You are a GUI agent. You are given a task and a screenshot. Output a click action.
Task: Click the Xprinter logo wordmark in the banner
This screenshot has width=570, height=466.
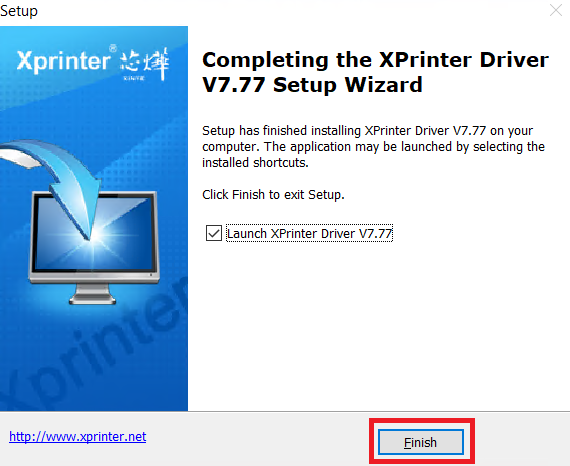(x=63, y=61)
